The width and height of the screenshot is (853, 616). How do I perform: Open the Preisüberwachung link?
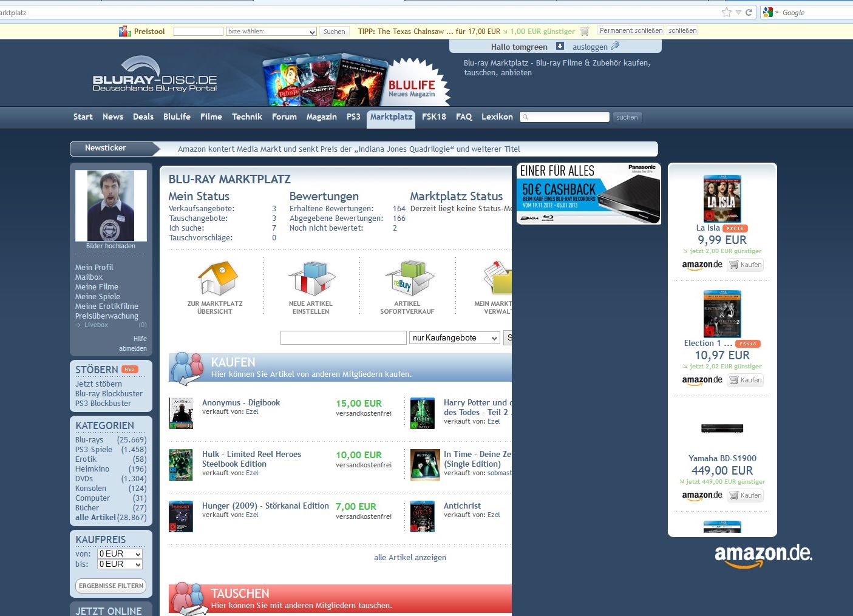coord(107,316)
